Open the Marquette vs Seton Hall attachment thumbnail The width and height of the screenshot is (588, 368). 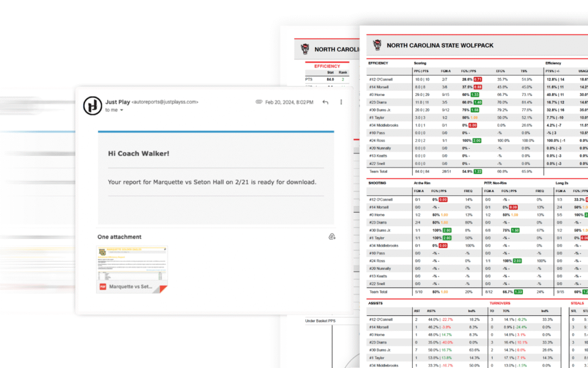click(132, 269)
